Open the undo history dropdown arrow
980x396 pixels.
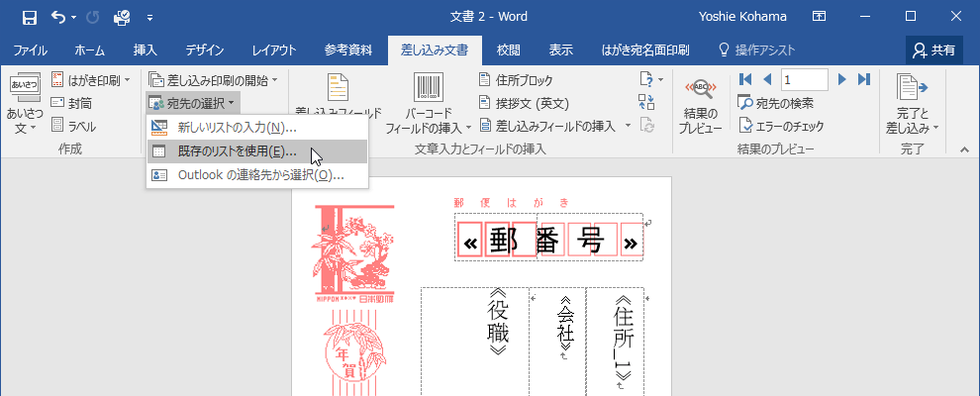[74, 18]
